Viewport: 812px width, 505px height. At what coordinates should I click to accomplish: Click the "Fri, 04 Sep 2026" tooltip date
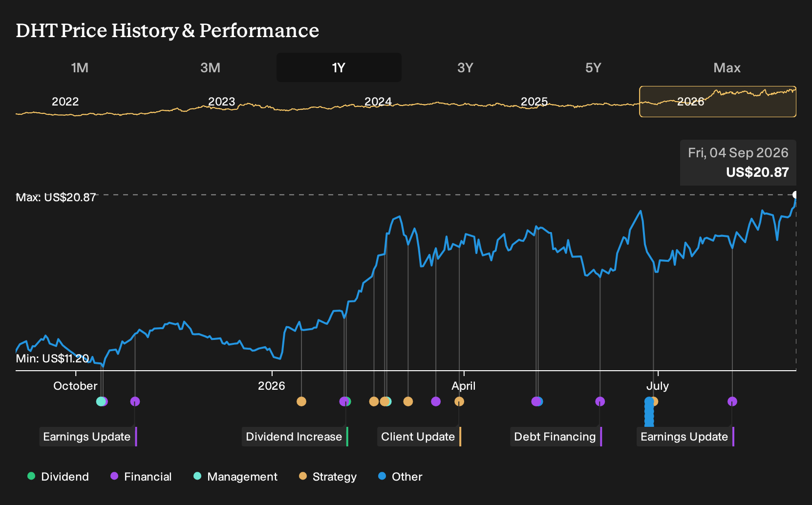(738, 153)
